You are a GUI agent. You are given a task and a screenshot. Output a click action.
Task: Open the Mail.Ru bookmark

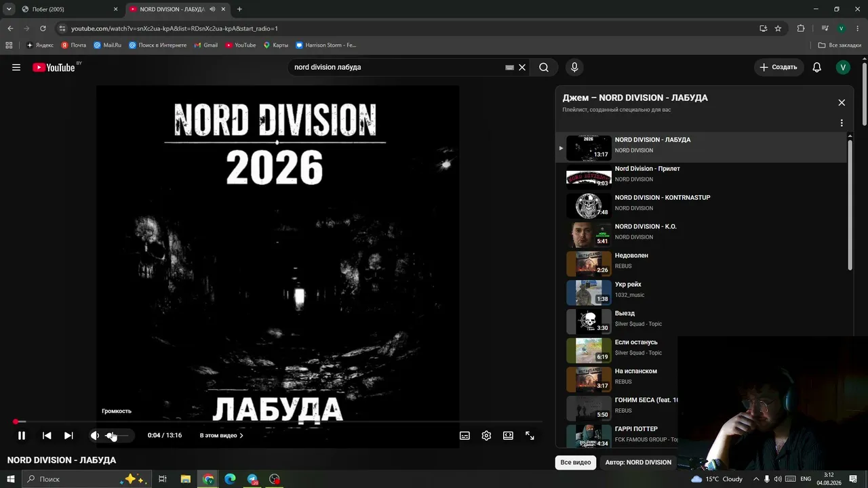108,45
